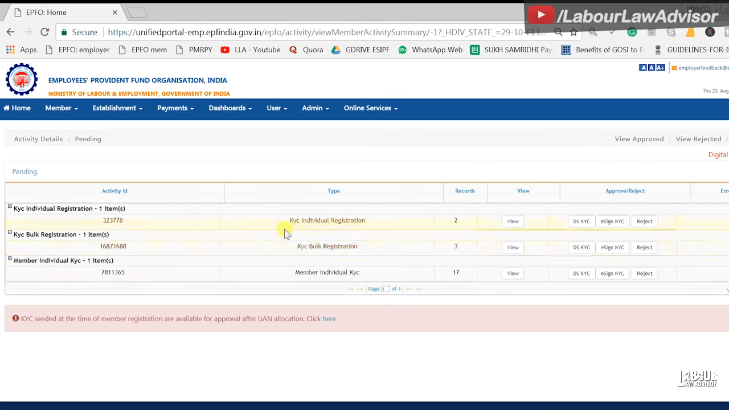Reject the Member Individual Kyc activity
The image size is (729, 410).
click(644, 273)
